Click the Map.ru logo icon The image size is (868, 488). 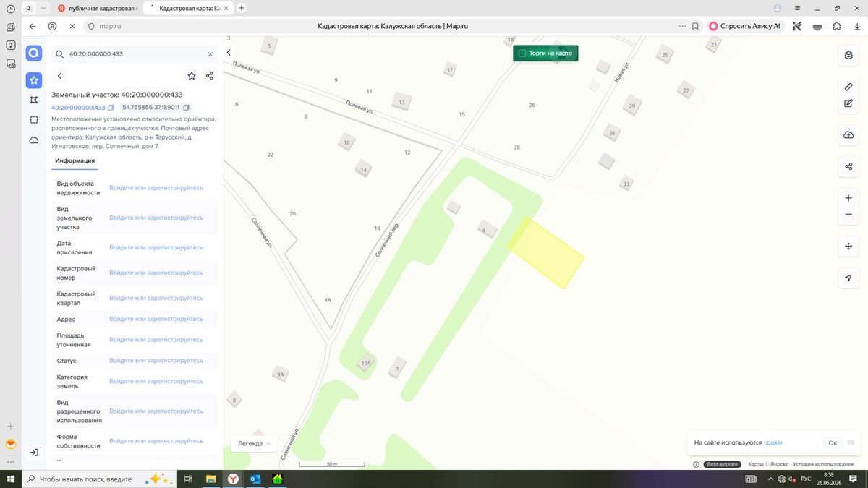[34, 53]
